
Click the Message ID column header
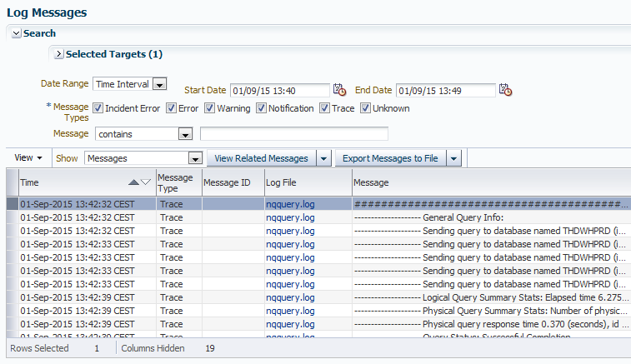[x=227, y=182]
